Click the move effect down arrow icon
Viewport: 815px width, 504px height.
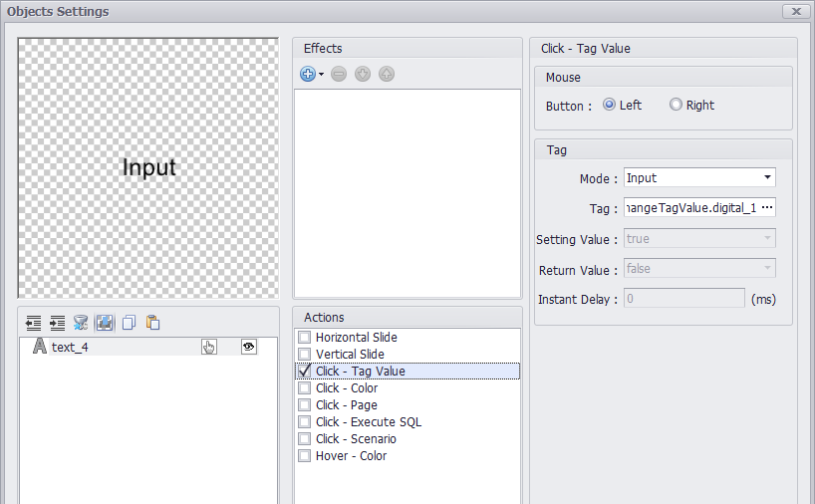click(x=363, y=75)
